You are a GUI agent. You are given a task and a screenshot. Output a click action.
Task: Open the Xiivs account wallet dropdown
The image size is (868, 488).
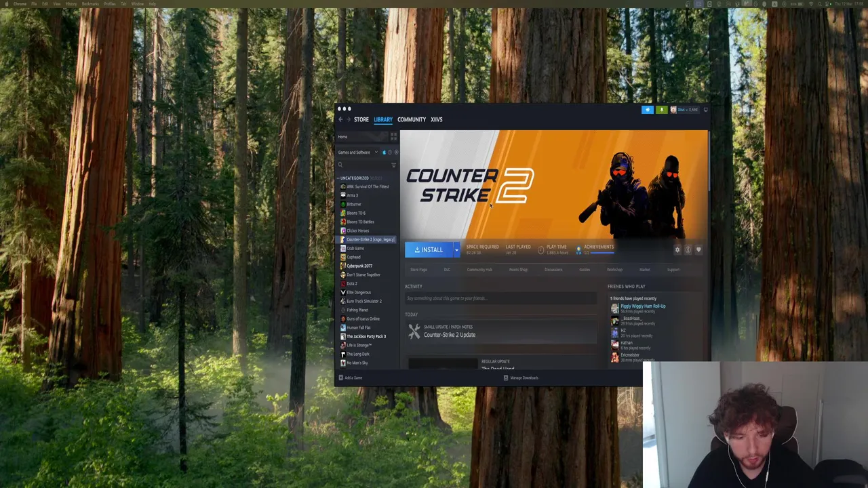684,110
